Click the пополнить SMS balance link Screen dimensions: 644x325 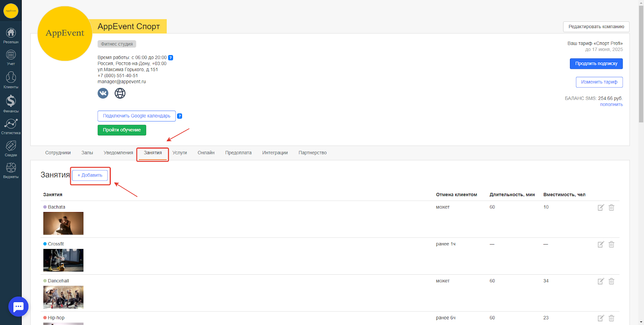(x=611, y=105)
